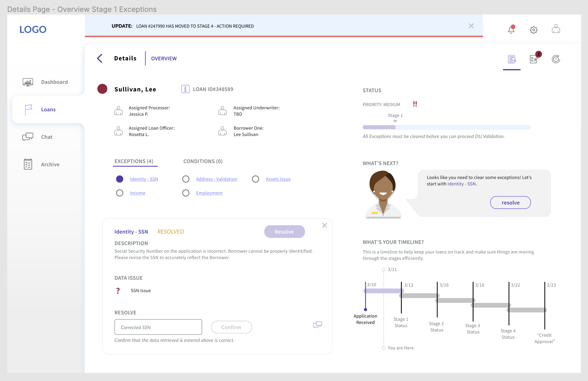Open settings gear icon

tap(534, 30)
